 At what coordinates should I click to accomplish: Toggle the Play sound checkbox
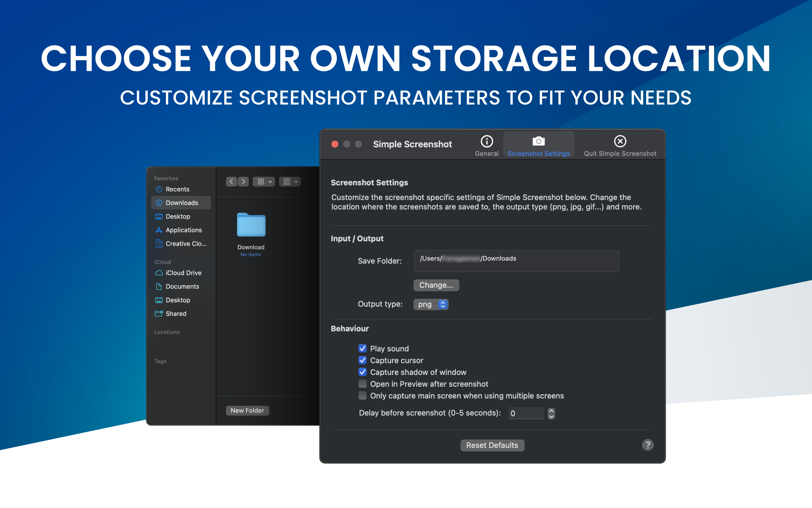(362, 348)
